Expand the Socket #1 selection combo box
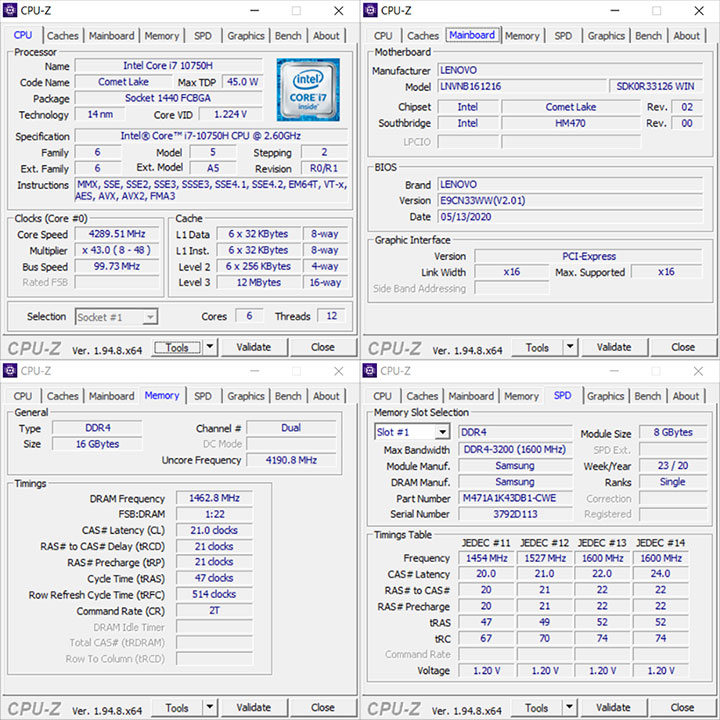Image resolution: width=720 pixels, height=720 pixels. [x=150, y=317]
